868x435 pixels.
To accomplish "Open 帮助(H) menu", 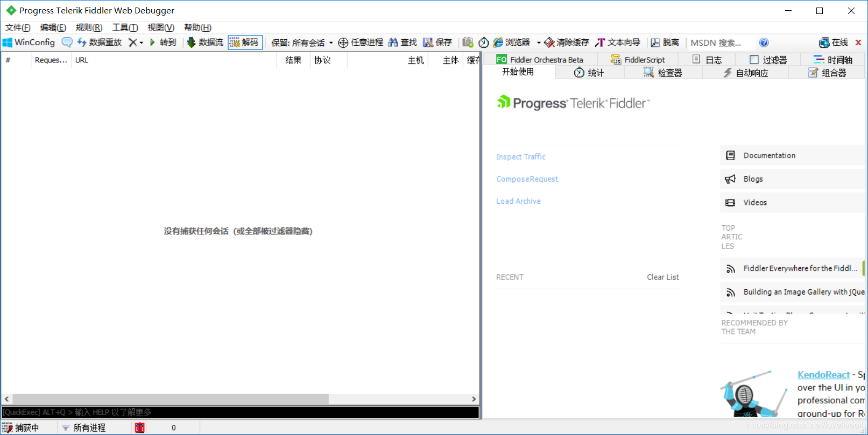I will (197, 27).
